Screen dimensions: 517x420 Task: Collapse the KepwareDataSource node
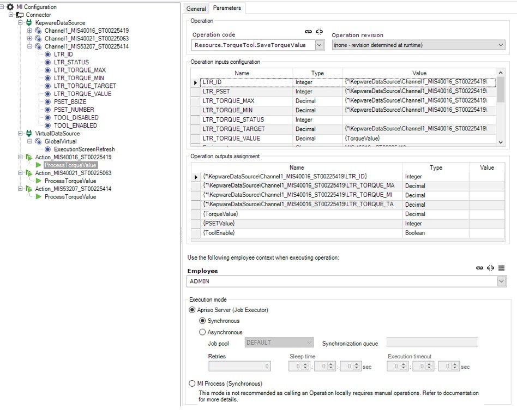coord(20,23)
